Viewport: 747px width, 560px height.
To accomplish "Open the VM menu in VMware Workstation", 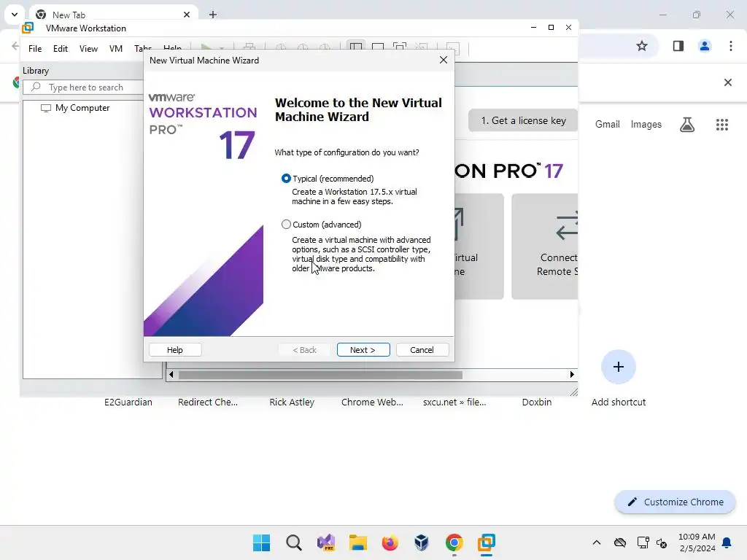I will (x=116, y=49).
